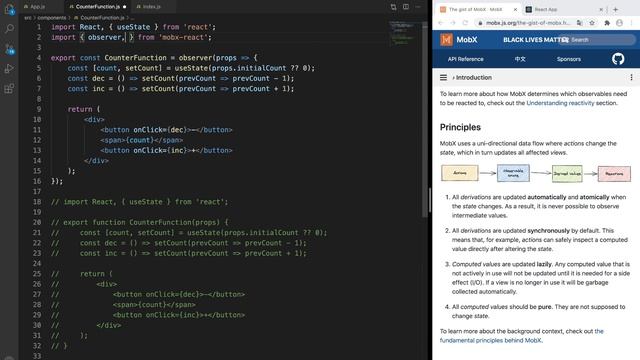Open the Run and Debug view
Screen dimensions: 640x360
point(9,68)
